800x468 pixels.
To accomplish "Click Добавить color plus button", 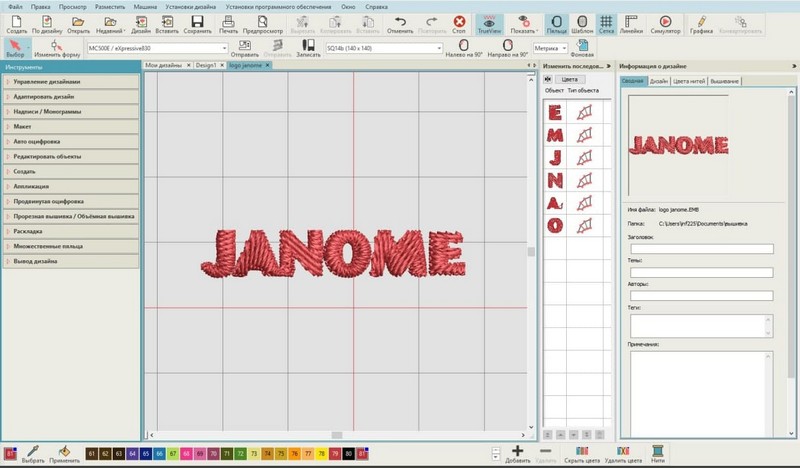I will [x=517, y=454].
